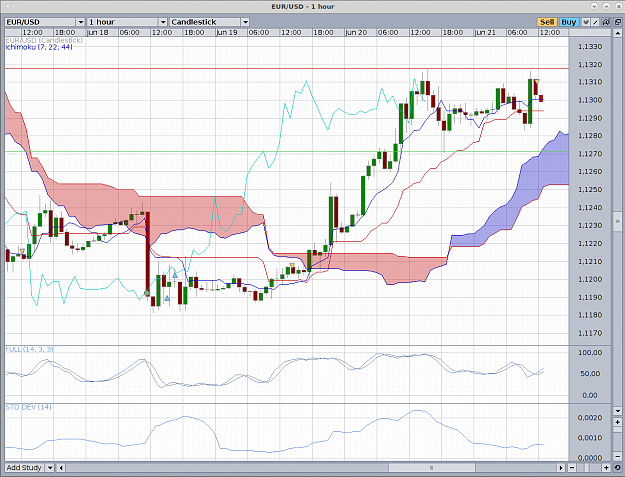Toggle the chart indicator curve icon

coord(606,22)
